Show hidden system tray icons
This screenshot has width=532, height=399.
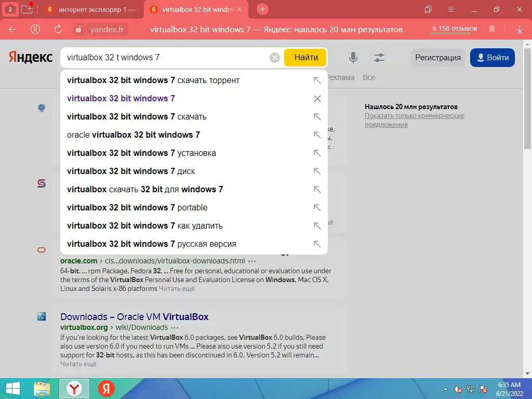click(x=445, y=390)
